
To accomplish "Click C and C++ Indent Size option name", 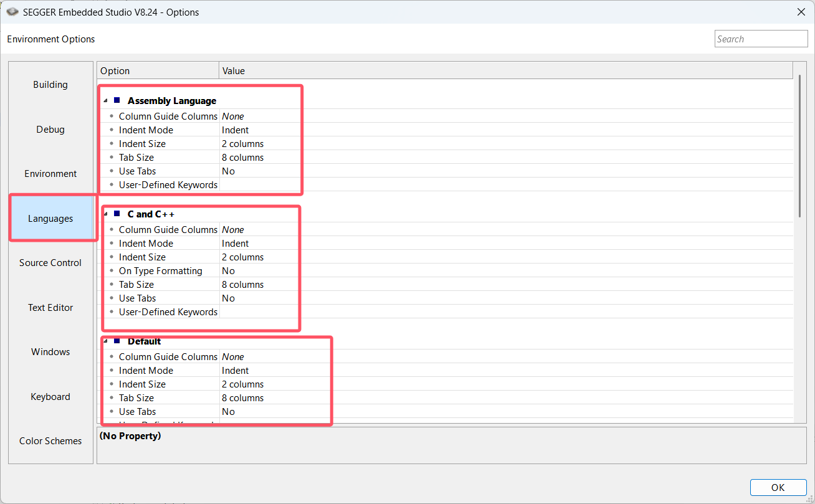I will pyautogui.click(x=142, y=257).
